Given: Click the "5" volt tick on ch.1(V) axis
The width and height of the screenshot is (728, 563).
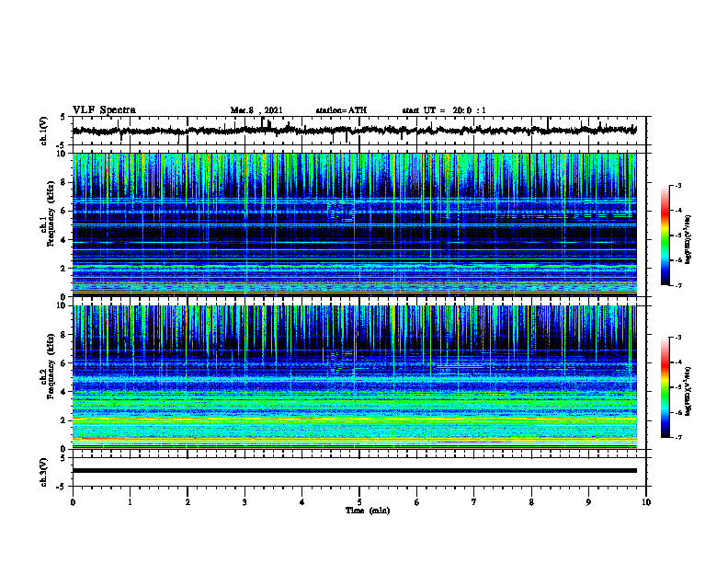Looking at the screenshot, I should [63, 118].
